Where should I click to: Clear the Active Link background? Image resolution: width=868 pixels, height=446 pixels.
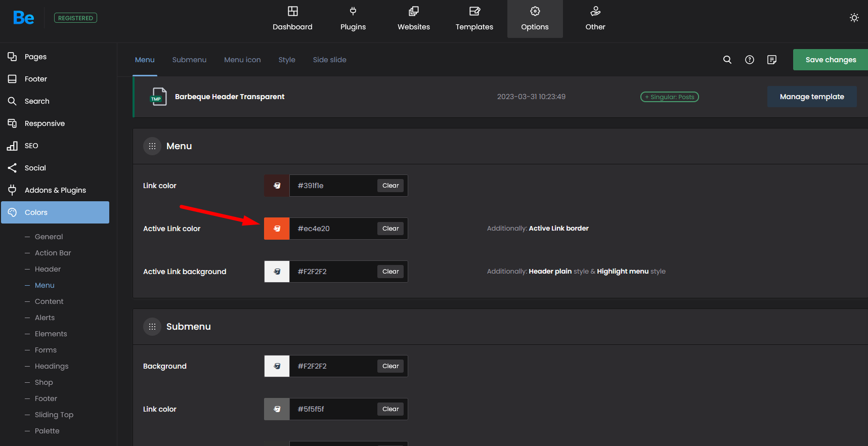pyautogui.click(x=390, y=272)
